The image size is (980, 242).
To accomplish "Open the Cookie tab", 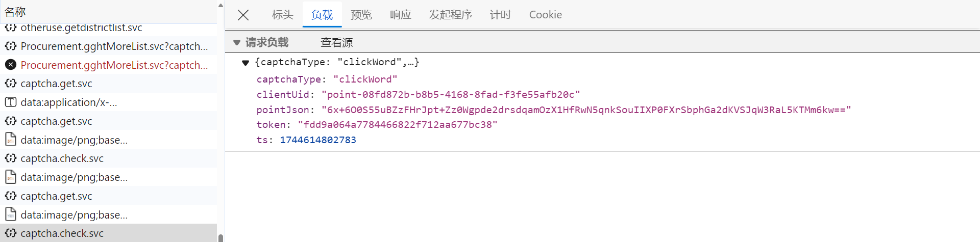I will coord(546,15).
